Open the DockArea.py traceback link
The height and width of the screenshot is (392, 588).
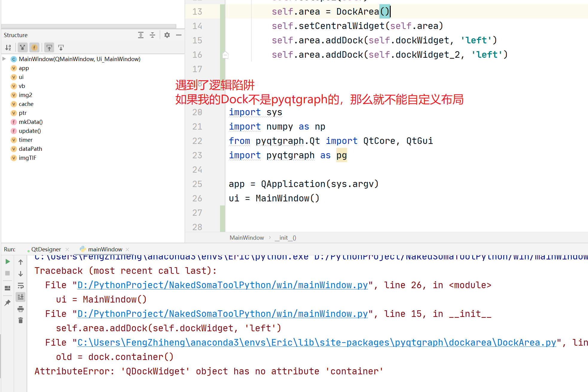coord(317,342)
